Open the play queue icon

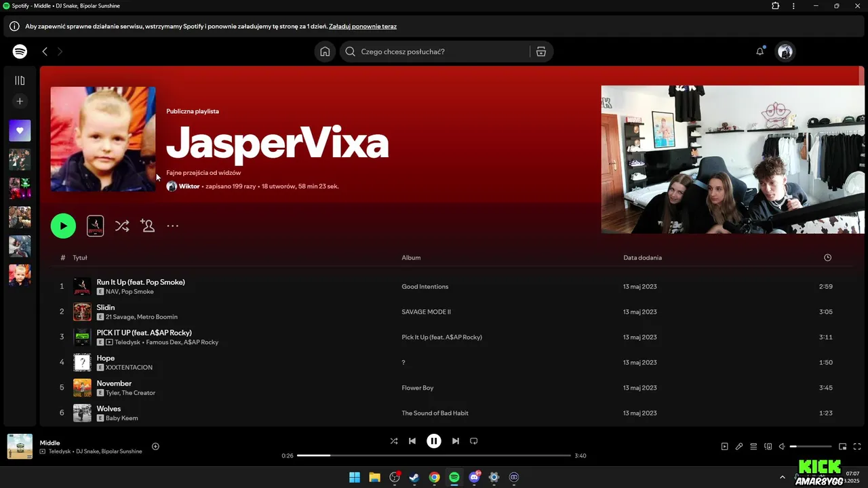[753, 447]
